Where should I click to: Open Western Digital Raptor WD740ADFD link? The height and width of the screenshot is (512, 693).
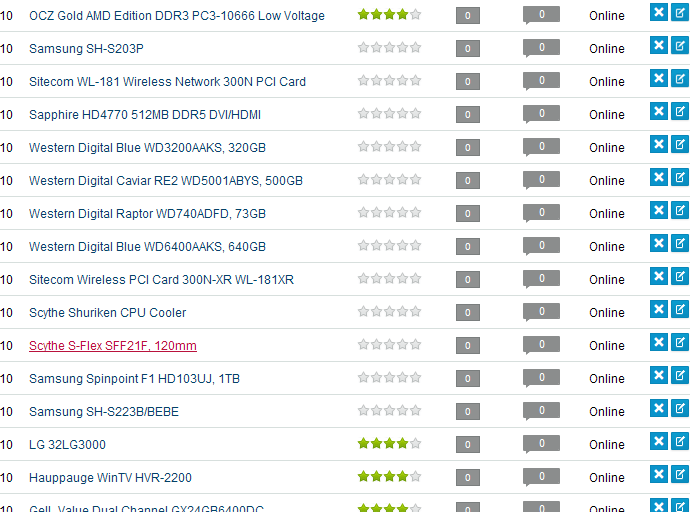coord(147,214)
